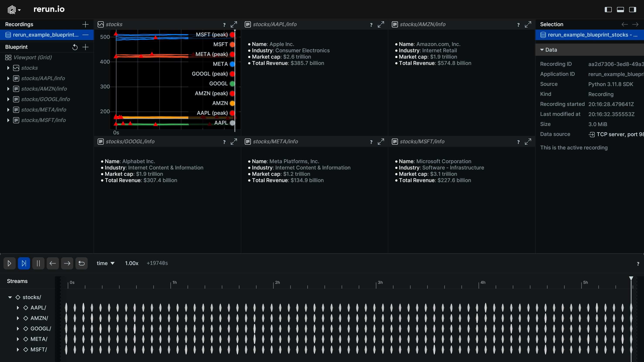The image size is (644, 362).
Task: Select the Viewport (Grid) container
Action: point(32,58)
